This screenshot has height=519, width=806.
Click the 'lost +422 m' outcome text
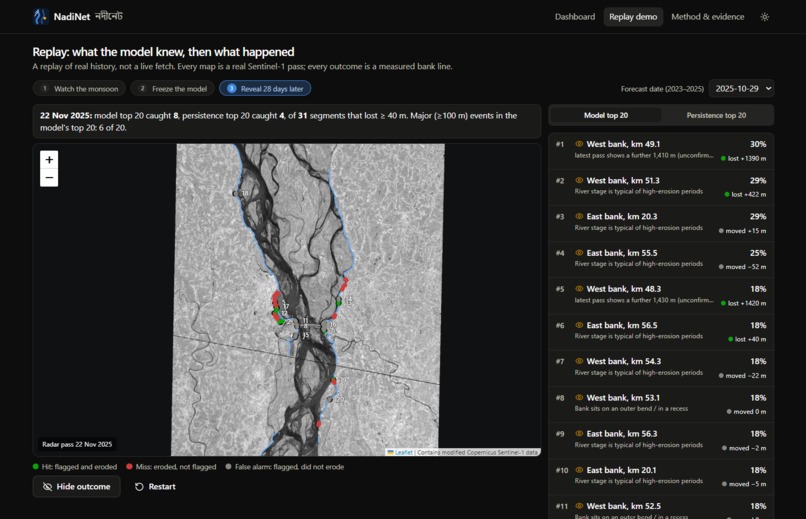coord(748,194)
